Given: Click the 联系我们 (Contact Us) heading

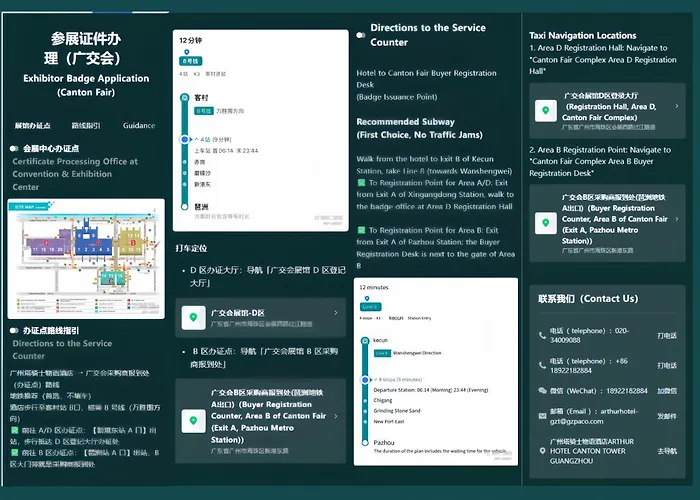Looking at the screenshot, I should [588, 299].
